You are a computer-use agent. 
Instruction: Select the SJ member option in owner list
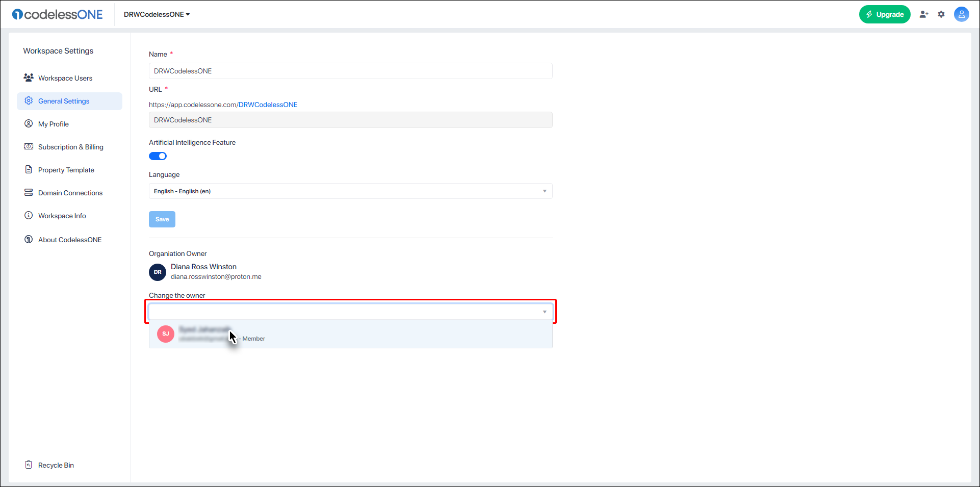tap(350, 334)
